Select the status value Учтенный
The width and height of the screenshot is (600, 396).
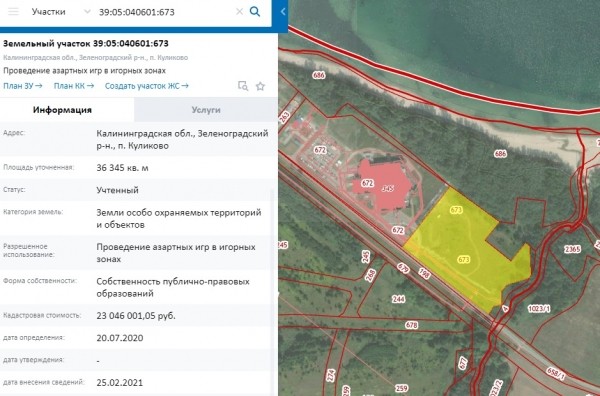117,190
